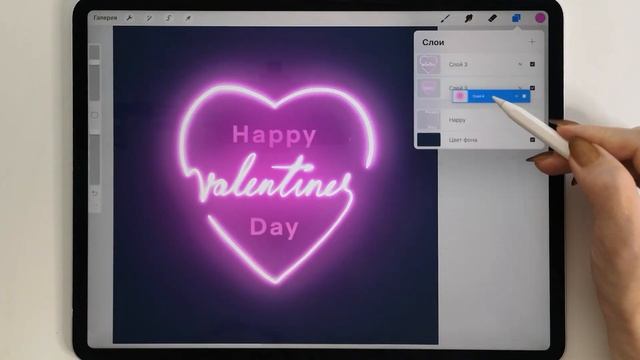Select the Smudge finger tool
This screenshot has width=640, height=360.
click(x=469, y=18)
